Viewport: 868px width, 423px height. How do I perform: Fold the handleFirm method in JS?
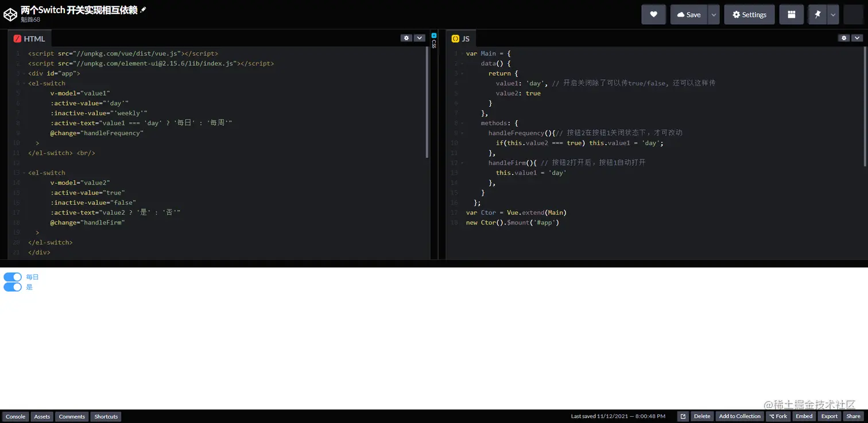point(462,163)
